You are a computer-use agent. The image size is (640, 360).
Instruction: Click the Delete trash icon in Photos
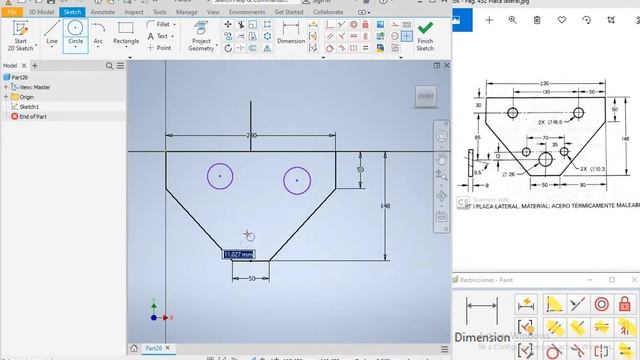(537, 20)
